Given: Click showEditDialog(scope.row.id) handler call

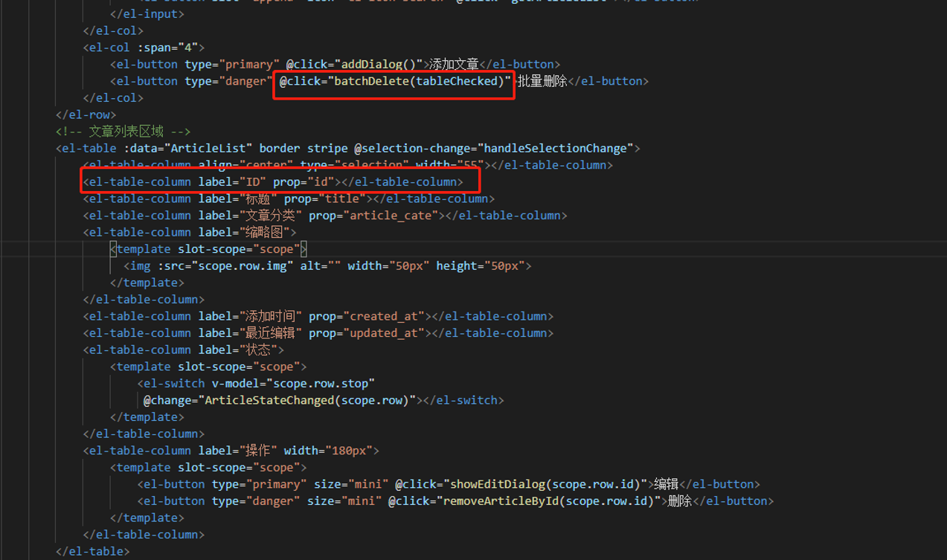Looking at the screenshot, I should 545,484.
